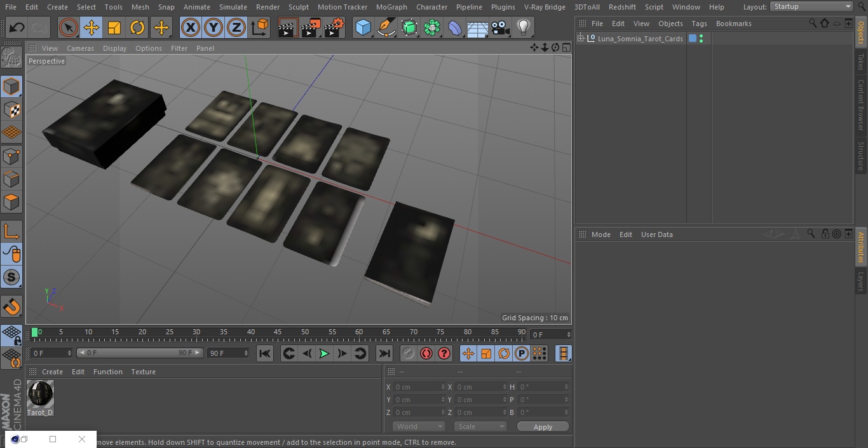The height and width of the screenshot is (448, 868).
Task: Toggle Autokeying button
Action: tap(426, 353)
